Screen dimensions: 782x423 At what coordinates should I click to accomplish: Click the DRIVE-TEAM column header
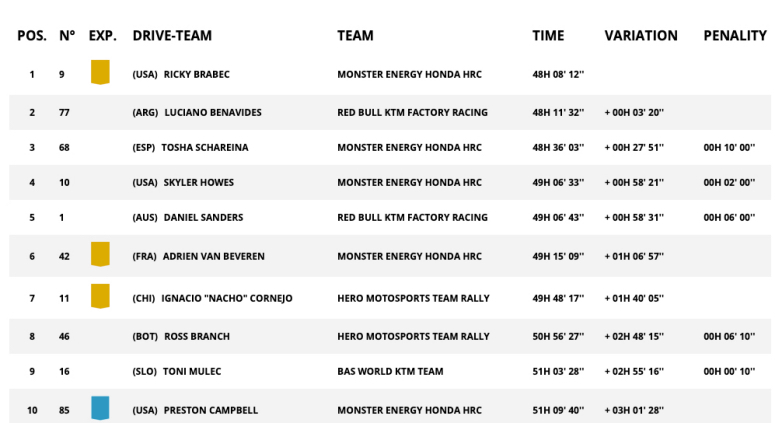pos(172,36)
